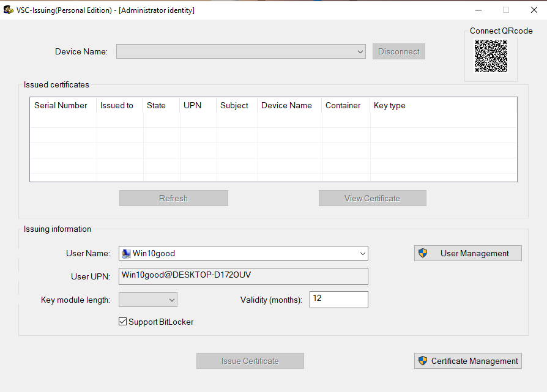Screen dimensions: 547x392
Task: Toggle the Support BitLocker checkbox
Action: click(123, 322)
